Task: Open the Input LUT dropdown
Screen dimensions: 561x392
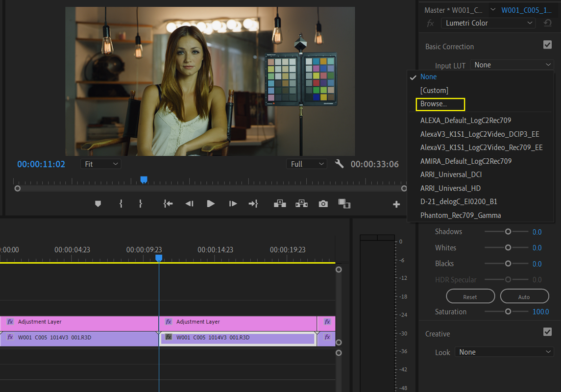Action: pos(512,65)
